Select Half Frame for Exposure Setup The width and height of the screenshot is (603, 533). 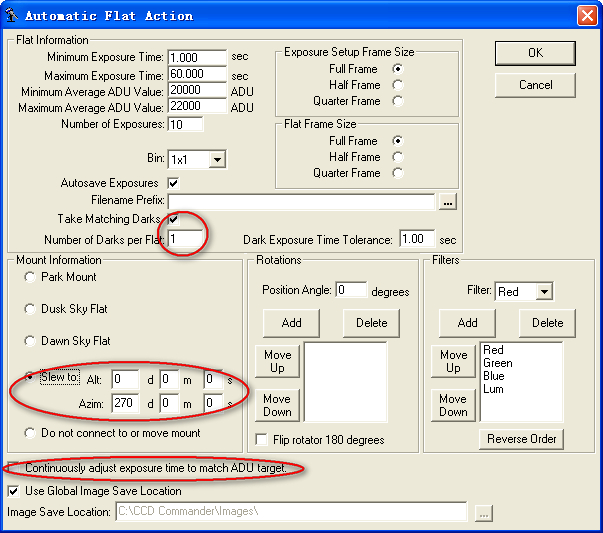pyautogui.click(x=398, y=85)
